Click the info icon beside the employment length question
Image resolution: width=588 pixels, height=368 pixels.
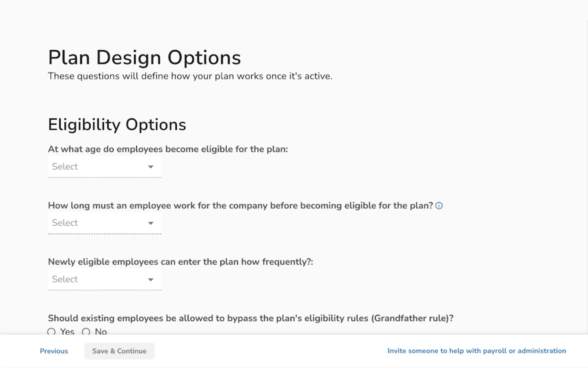click(x=439, y=205)
